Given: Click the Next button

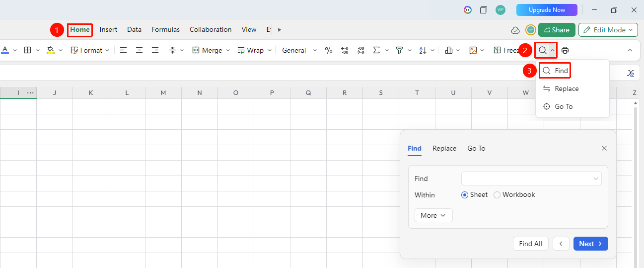Looking at the screenshot, I should coord(591,244).
